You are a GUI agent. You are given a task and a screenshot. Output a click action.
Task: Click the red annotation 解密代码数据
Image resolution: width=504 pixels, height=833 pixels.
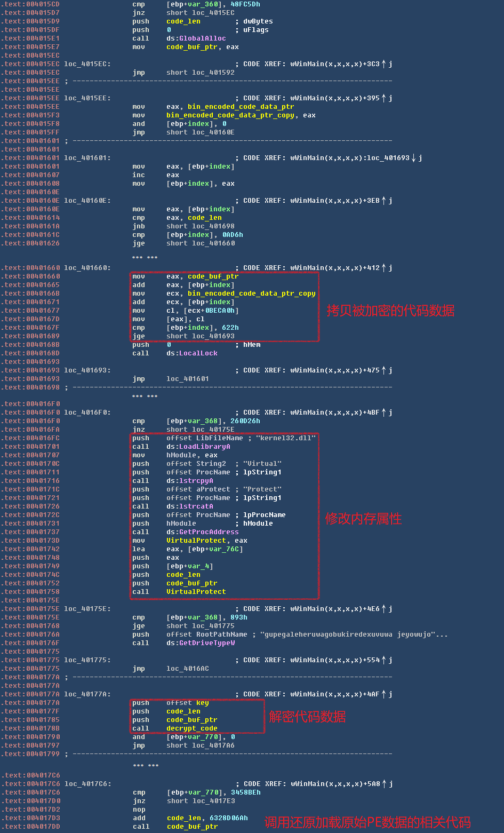(x=307, y=717)
